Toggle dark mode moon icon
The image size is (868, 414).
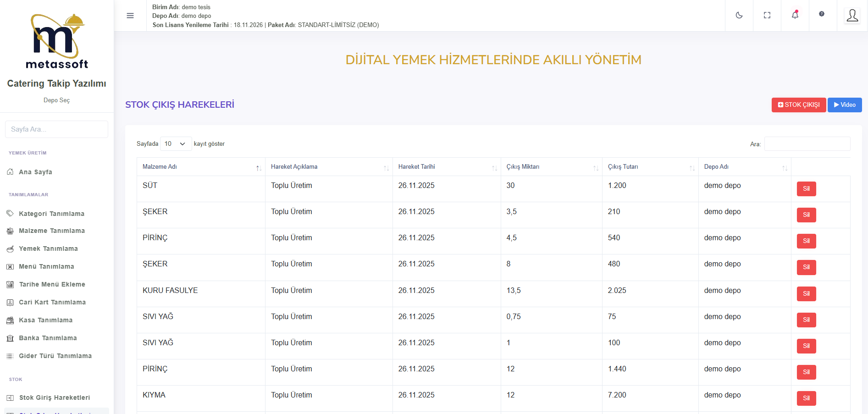739,15
